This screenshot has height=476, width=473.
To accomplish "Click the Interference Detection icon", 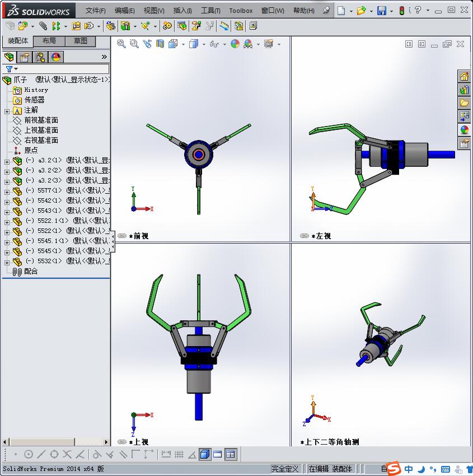I will (239, 26).
